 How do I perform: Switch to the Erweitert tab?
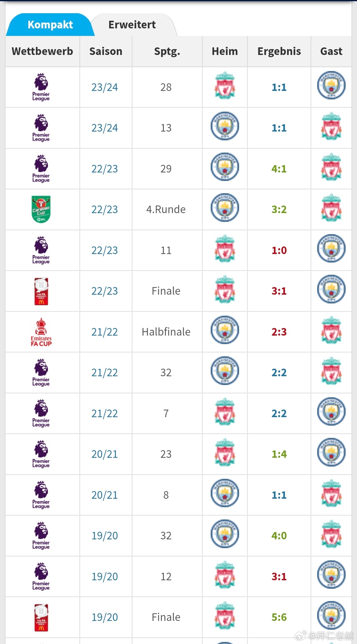(x=132, y=25)
